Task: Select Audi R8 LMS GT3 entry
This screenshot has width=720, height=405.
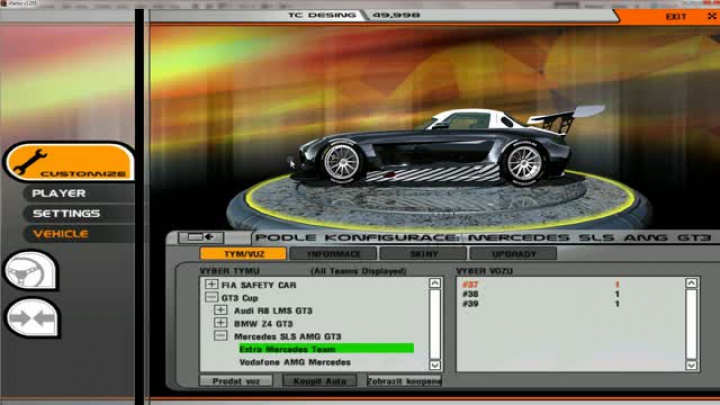Action: click(x=273, y=311)
